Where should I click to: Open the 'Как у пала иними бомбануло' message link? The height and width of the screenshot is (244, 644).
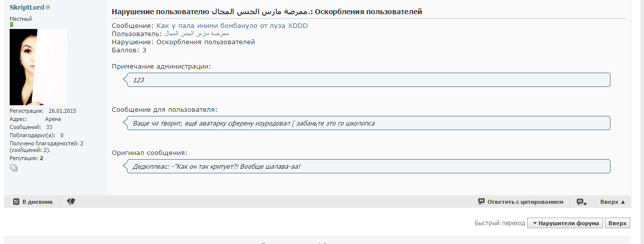[232, 26]
